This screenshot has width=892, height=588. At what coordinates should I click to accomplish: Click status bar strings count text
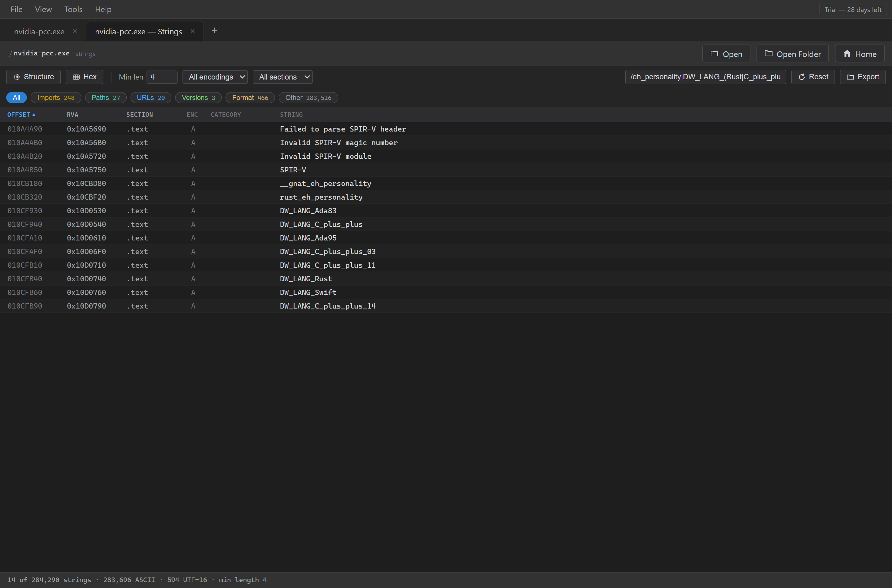[49, 580]
